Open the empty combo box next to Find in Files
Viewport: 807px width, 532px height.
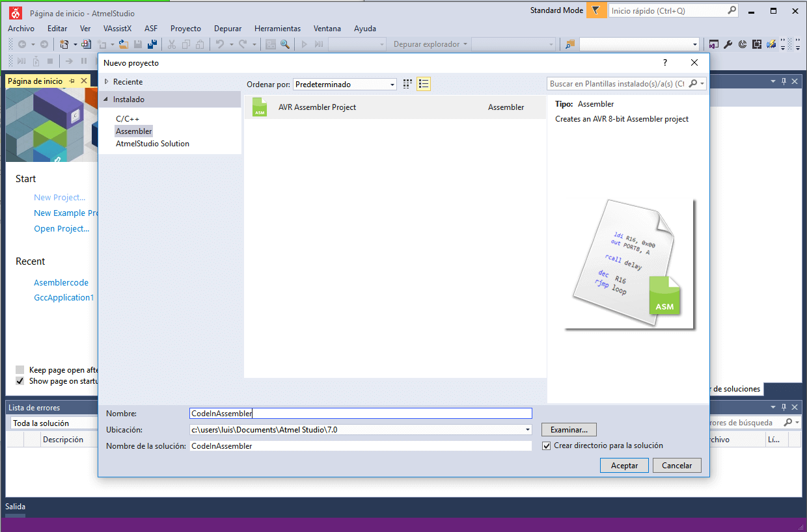pyautogui.click(x=639, y=44)
